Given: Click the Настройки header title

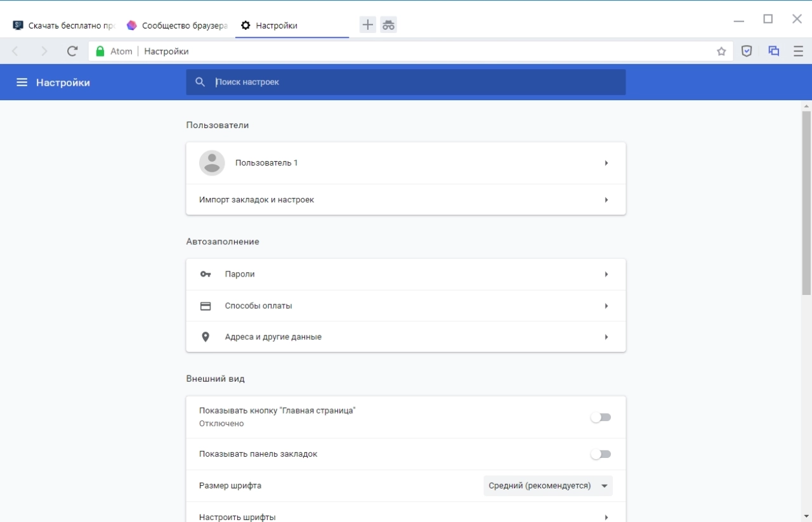Looking at the screenshot, I should [x=63, y=82].
